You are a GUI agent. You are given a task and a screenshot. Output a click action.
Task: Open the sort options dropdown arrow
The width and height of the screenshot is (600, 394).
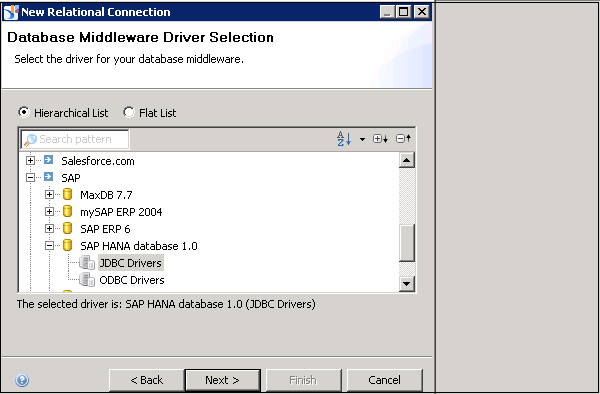(362, 139)
